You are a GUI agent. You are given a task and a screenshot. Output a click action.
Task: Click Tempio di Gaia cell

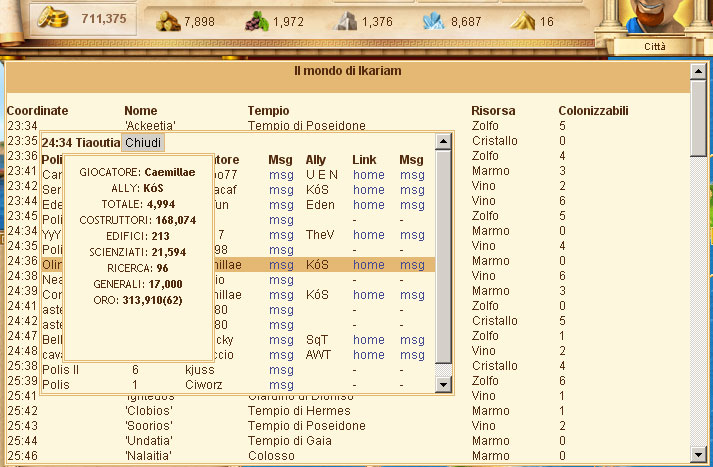(x=290, y=441)
